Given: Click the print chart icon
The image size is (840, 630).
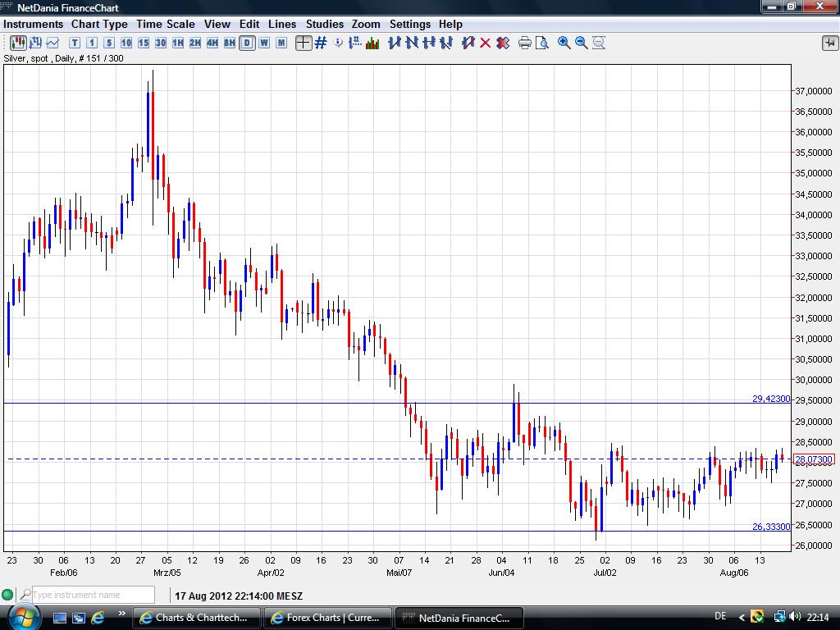Looking at the screenshot, I should pyautogui.click(x=525, y=43).
